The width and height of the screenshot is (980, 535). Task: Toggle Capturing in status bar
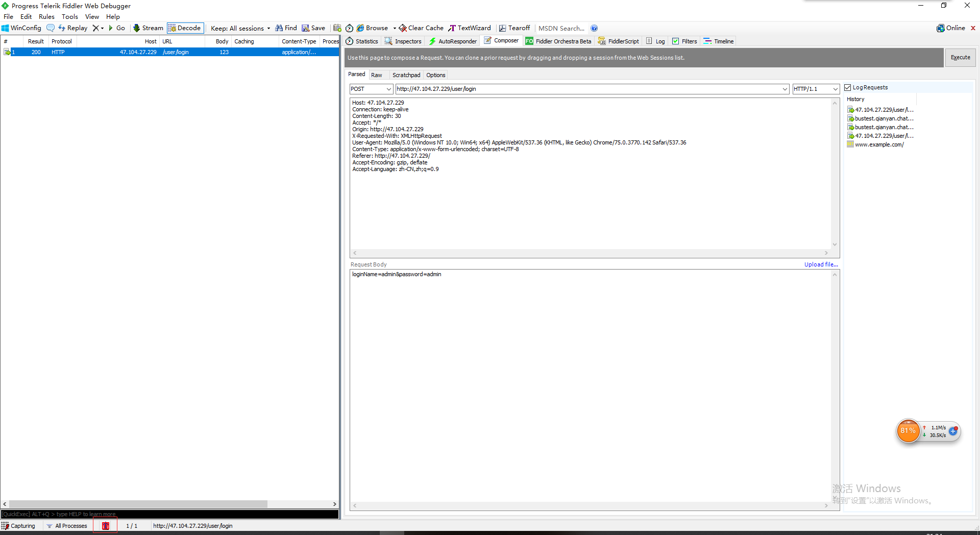tap(19, 526)
